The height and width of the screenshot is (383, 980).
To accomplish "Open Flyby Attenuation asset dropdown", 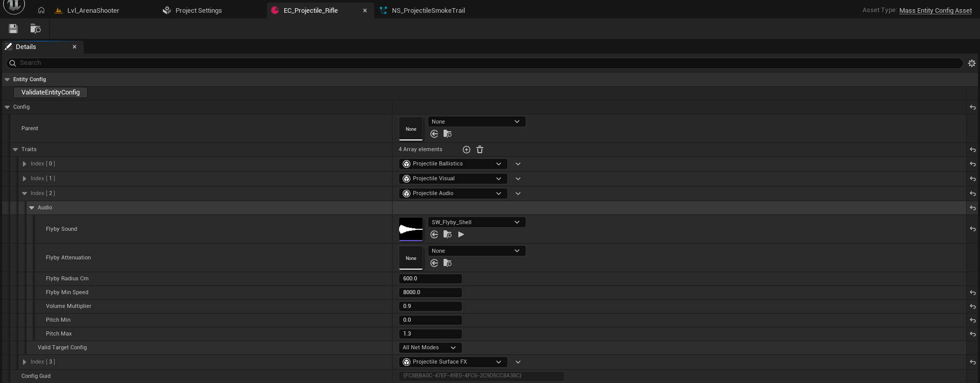I will pos(477,251).
